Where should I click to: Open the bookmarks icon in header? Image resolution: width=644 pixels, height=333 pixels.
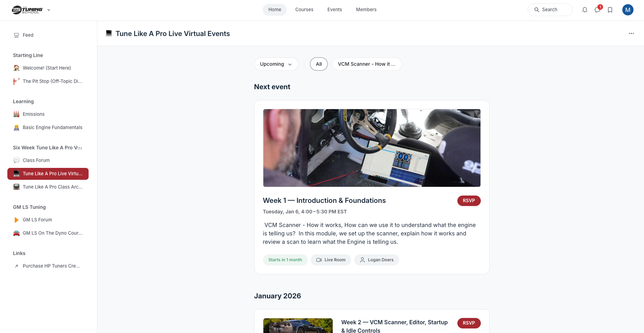(610, 10)
